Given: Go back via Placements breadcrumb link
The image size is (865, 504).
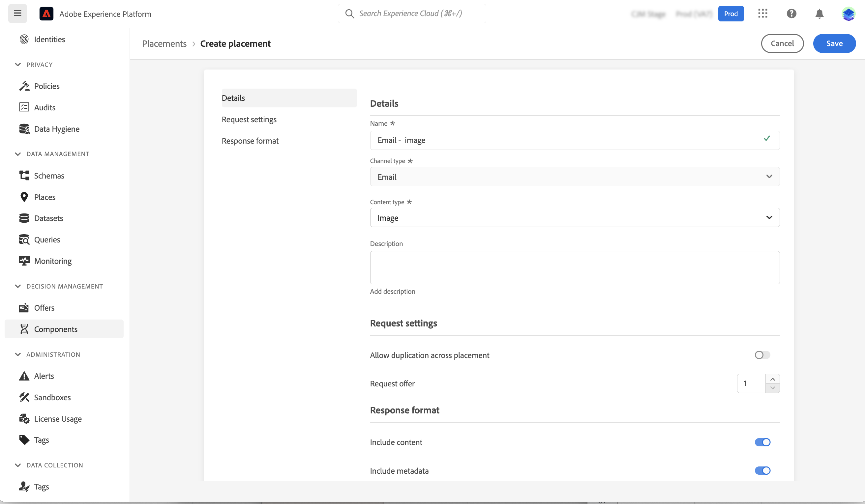Looking at the screenshot, I should point(164,43).
